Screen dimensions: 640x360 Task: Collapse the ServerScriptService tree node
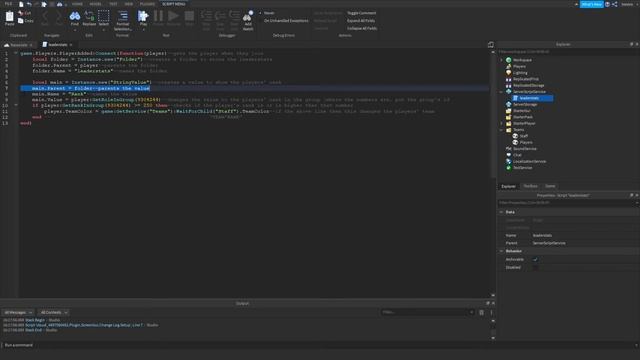(502, 92)
